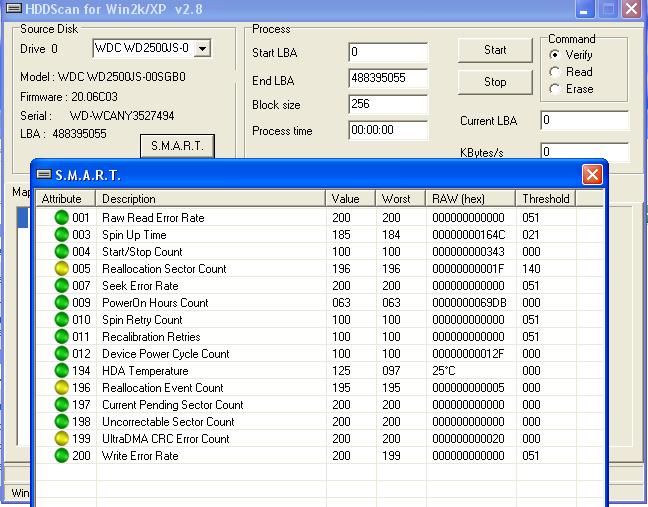Click RAW value 00000000012F

[468, 354]
